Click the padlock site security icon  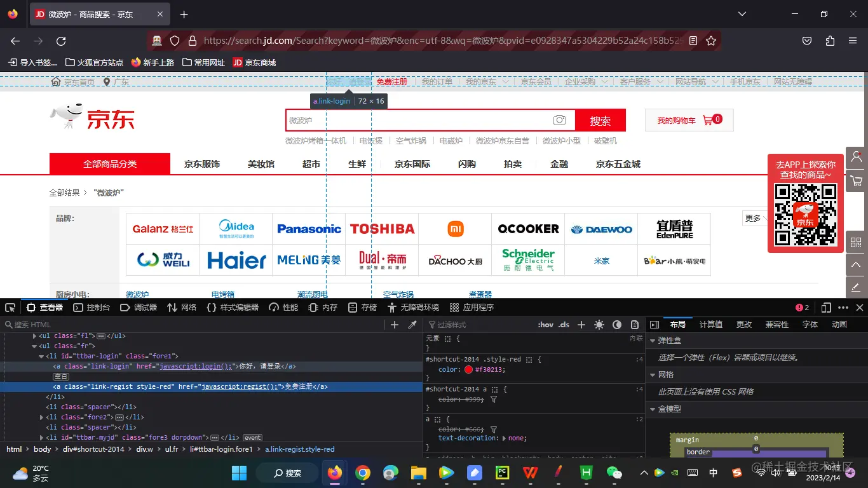click(x=193, y=41)
